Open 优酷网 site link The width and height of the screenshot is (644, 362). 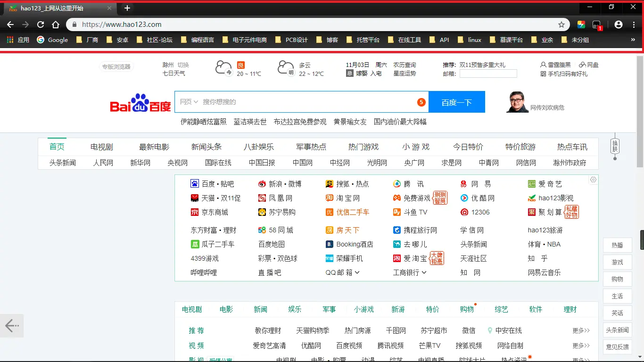(x=478, y=198)
